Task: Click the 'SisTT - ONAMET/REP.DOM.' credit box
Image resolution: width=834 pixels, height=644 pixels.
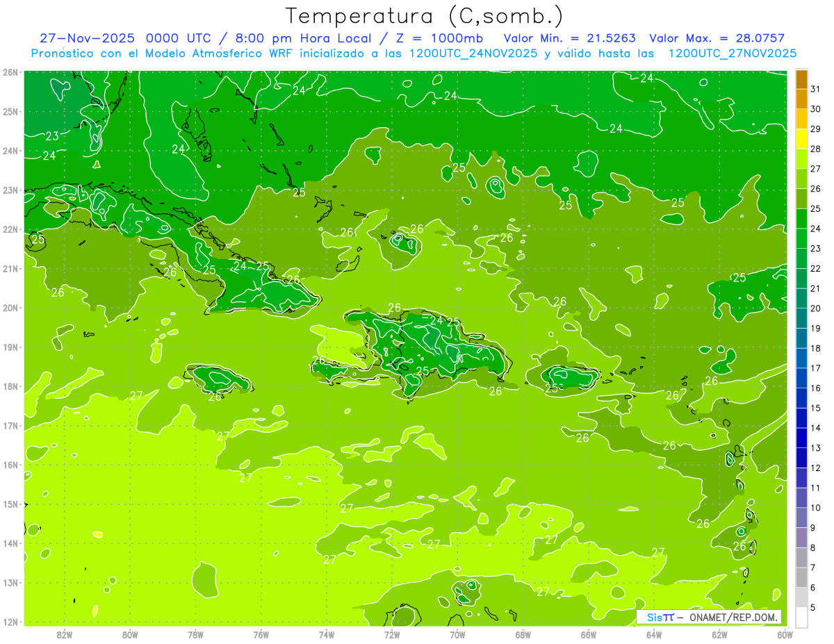Action: [x=709, y=617]
